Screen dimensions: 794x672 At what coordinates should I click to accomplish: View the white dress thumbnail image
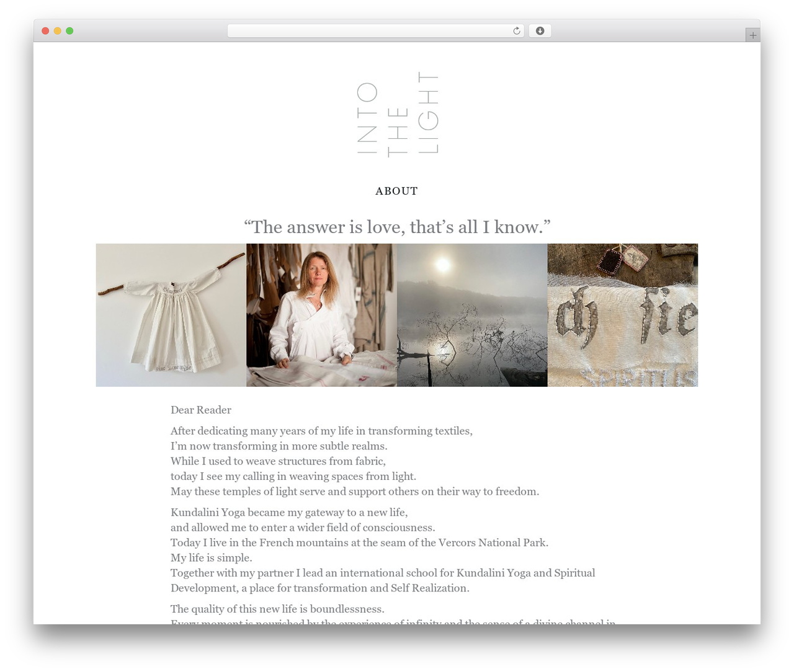click(x=171, y=315)
